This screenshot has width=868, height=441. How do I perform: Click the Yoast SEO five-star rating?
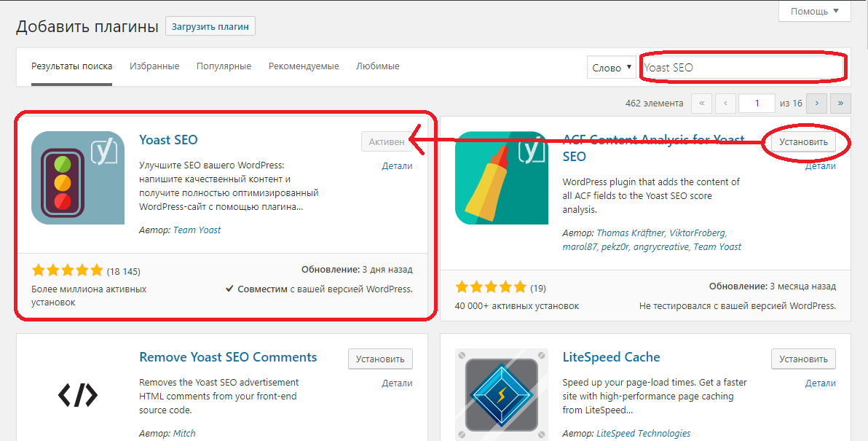(68, 270)
